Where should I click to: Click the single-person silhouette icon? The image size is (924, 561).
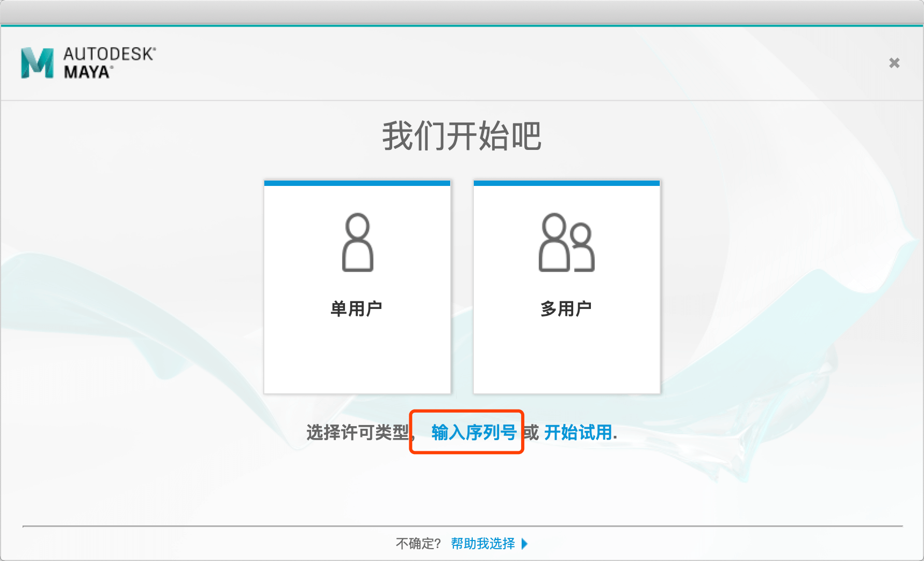click(357, 242)
